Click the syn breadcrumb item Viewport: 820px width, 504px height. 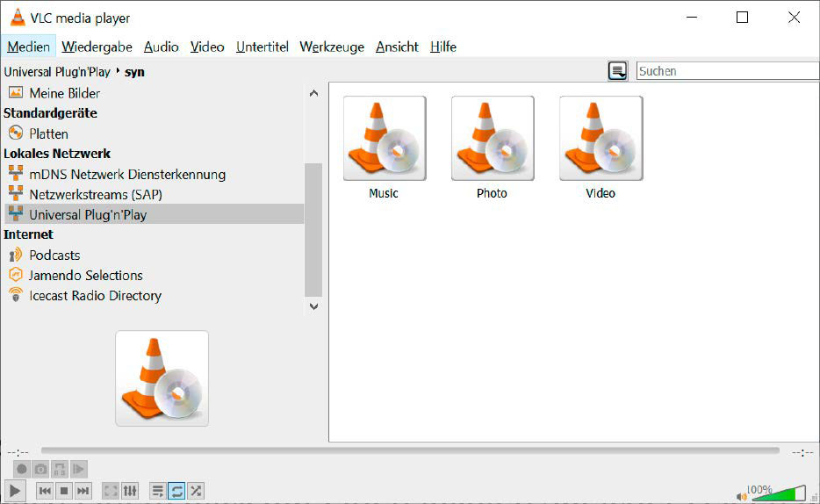pyautogui.click(x=134, y=72)
